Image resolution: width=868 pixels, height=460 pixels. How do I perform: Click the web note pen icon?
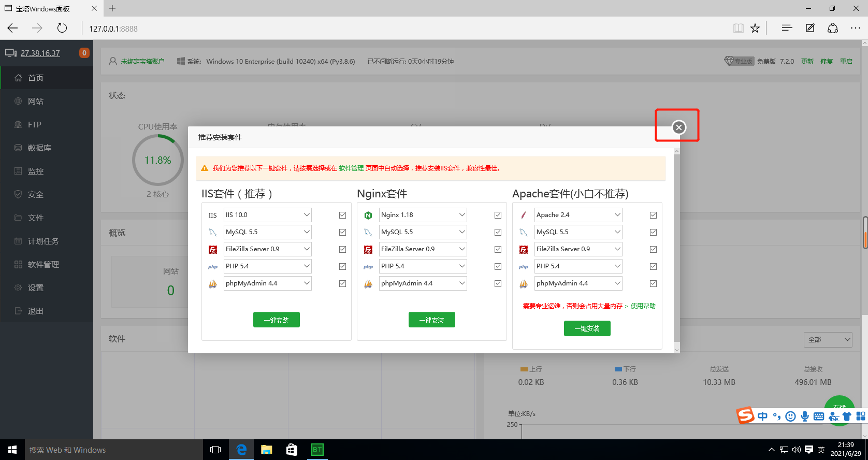tap(810, 28)
